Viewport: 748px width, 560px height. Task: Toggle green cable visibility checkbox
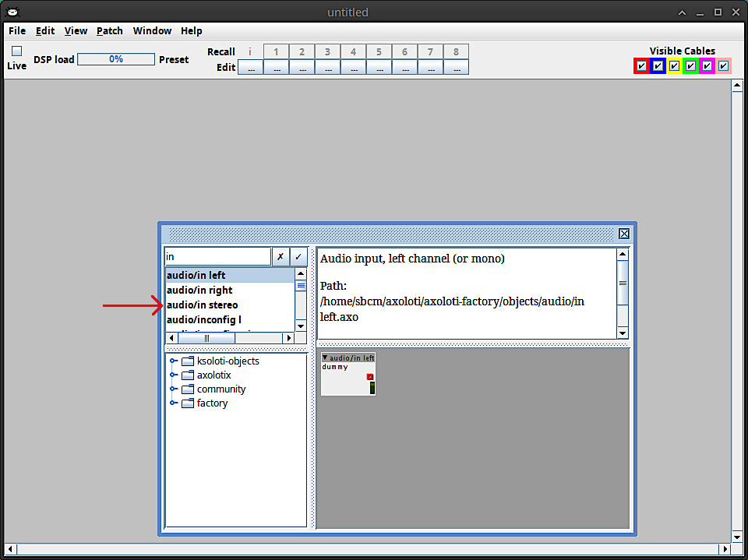click(690, 66)
